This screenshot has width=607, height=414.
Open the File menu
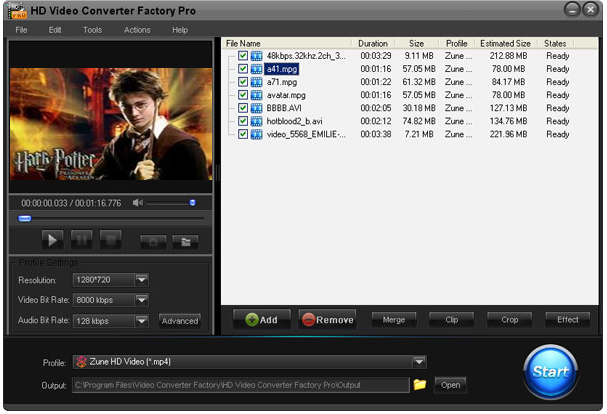tap(21, 30)
